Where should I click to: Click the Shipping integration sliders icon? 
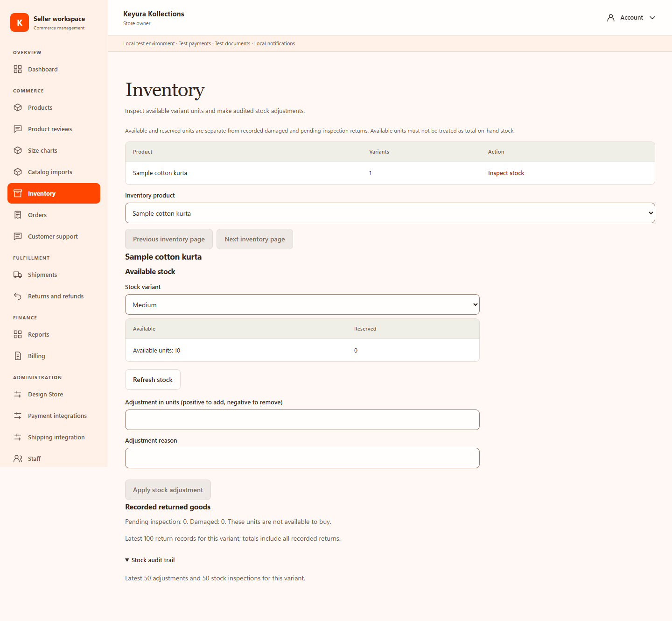click(x=18, y=437)
